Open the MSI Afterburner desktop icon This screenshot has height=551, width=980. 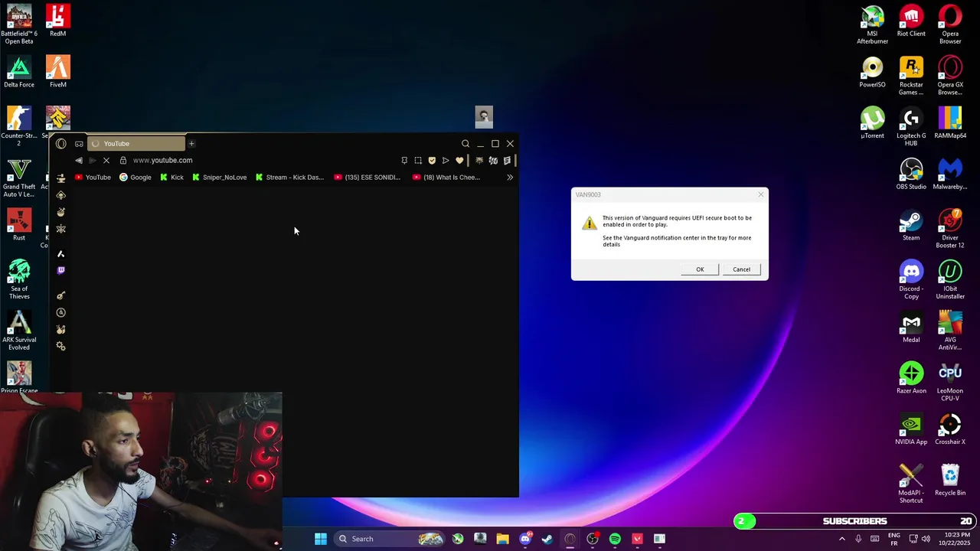click(872, 24)
